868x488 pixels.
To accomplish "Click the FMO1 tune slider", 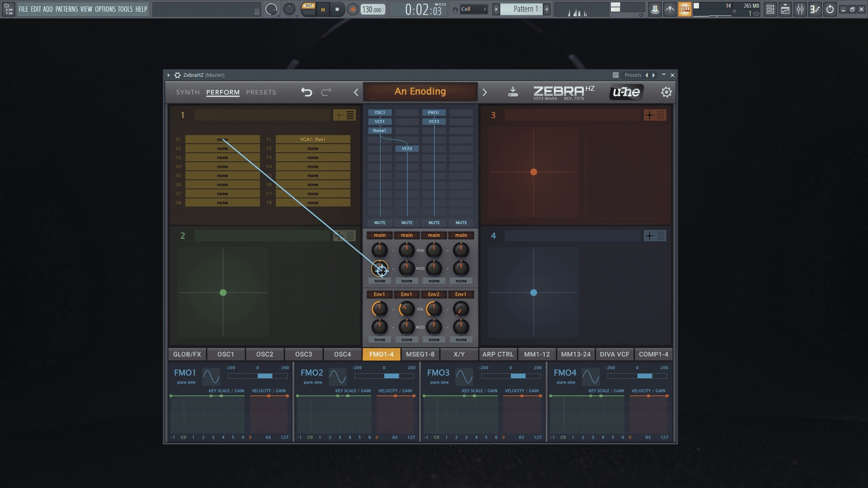I will pyautogui.click(x=258, y=376).
